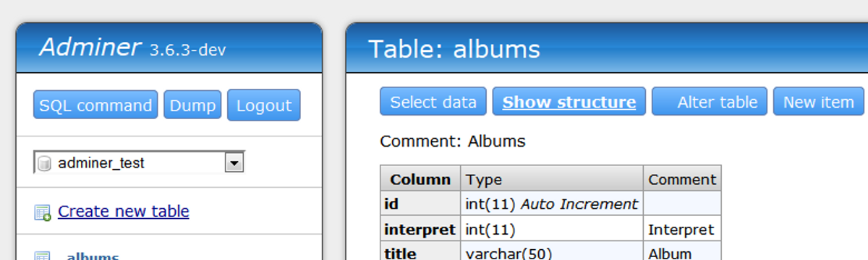Click the Type header cell

point(552,179)
